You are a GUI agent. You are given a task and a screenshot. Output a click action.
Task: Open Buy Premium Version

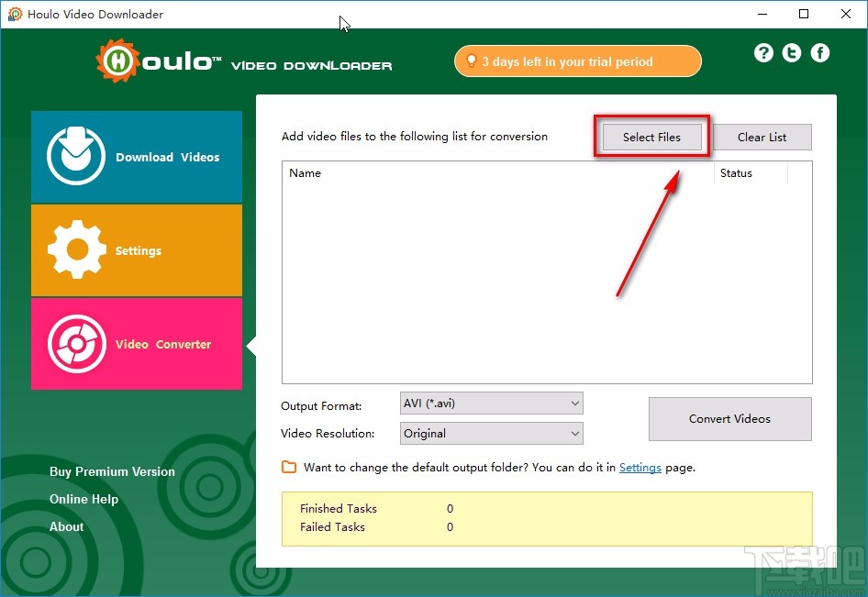click(x=112, y=471)
